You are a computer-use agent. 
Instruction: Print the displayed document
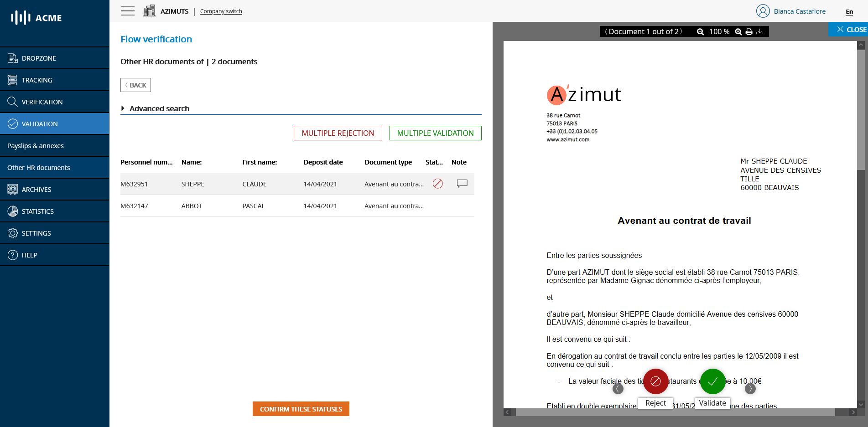tap(749, 31)
